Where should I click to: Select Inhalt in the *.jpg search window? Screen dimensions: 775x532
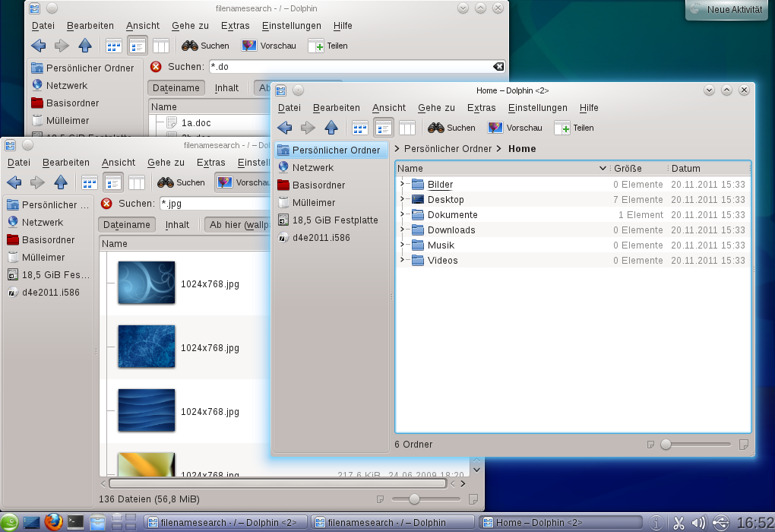[x=177, y=224]
